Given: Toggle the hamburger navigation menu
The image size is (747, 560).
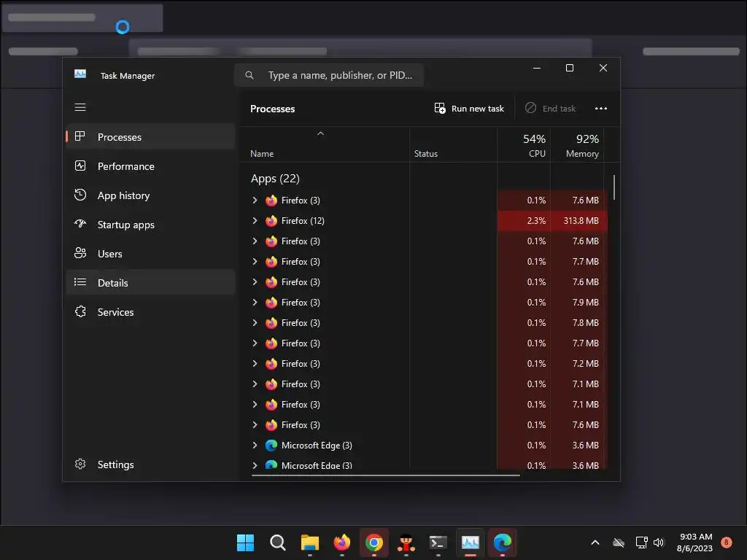Looking at the screenshot, I should 80,107.
